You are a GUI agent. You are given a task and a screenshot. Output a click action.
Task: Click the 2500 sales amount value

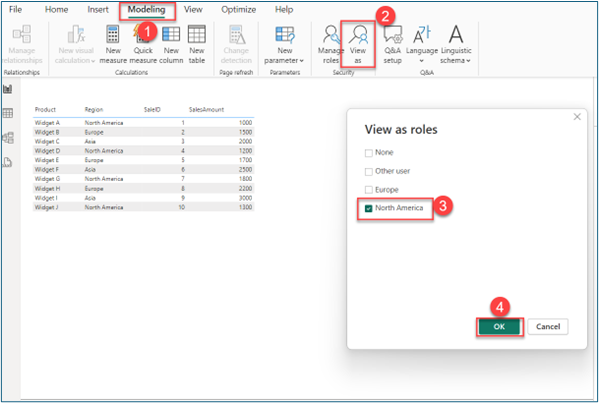point(245,170)
